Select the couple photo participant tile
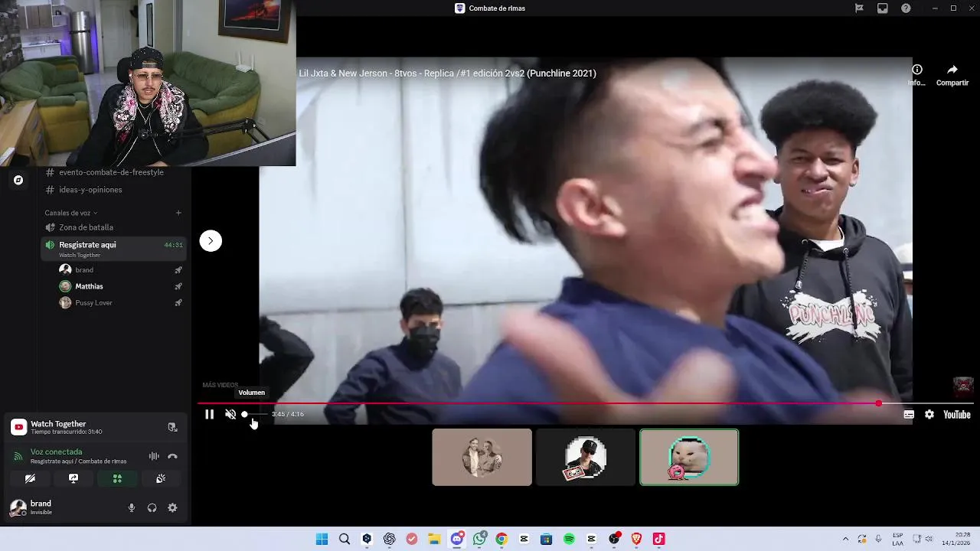The height and width of the screenshot is (551, 980). tap(482, 457)
